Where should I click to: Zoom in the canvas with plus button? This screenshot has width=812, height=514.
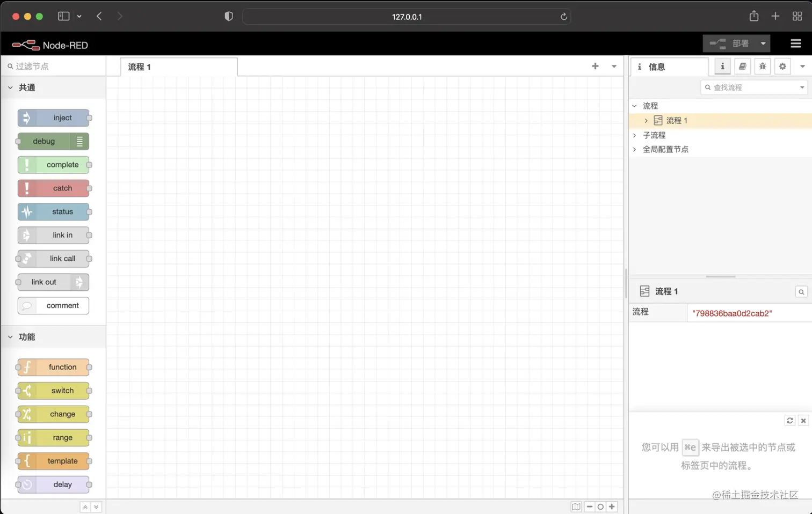pos(612,506)
